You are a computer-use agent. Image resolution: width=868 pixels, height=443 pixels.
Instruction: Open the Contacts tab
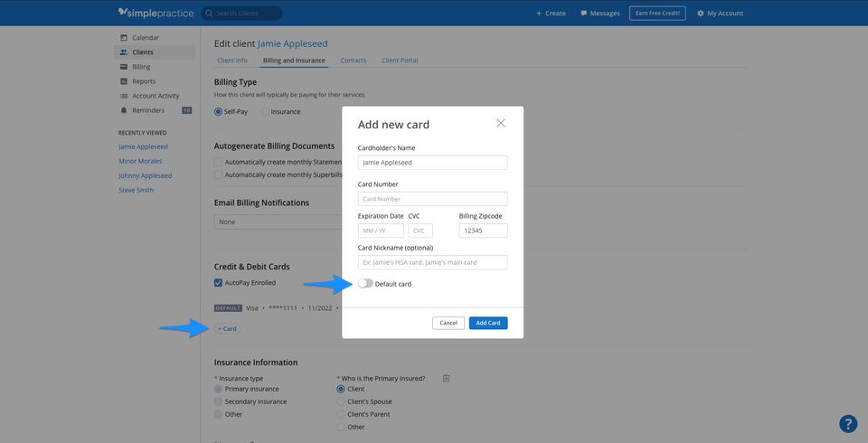(x=354, y=61)
